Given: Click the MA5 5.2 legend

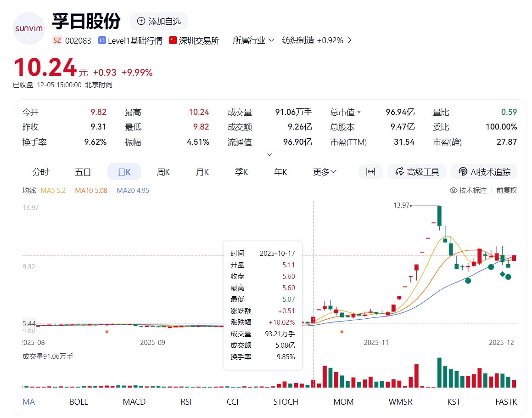Looking at the screenshot, I should pyautogui.click(x=53, y=191).
